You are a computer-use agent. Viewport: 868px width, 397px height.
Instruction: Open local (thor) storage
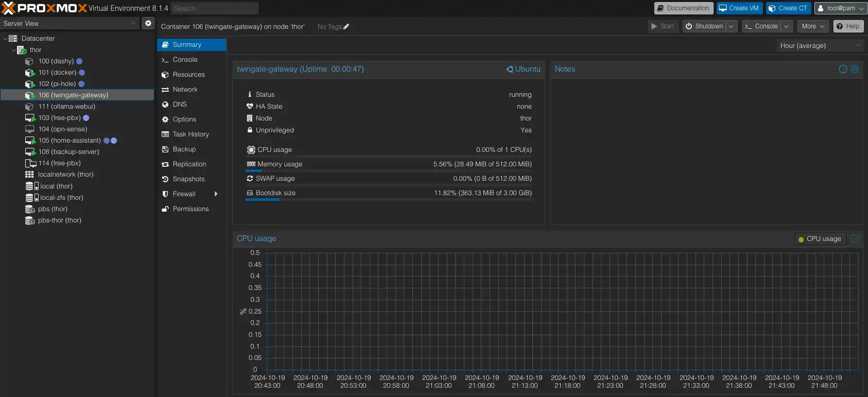[57, 186]
